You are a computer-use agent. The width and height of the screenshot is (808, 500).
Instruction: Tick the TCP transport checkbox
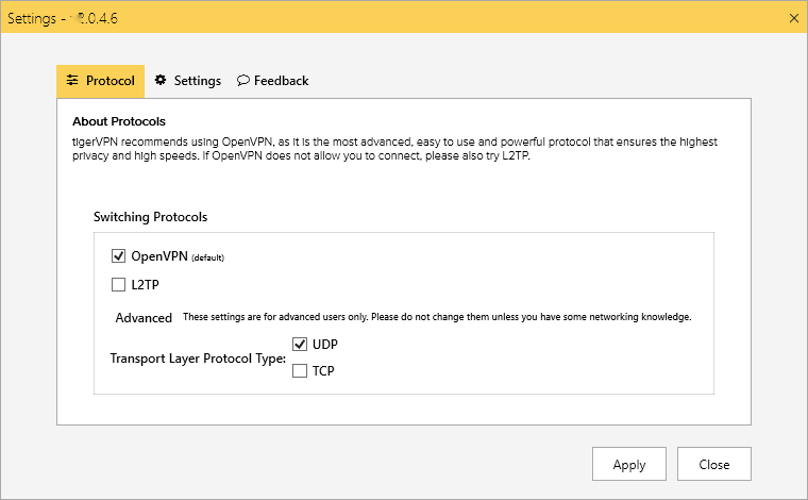coord(299,371)
